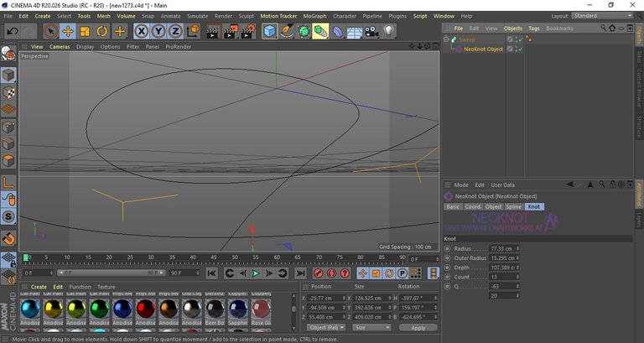
Task: Click the Count value stepper arrows
Action: point(517,277)
